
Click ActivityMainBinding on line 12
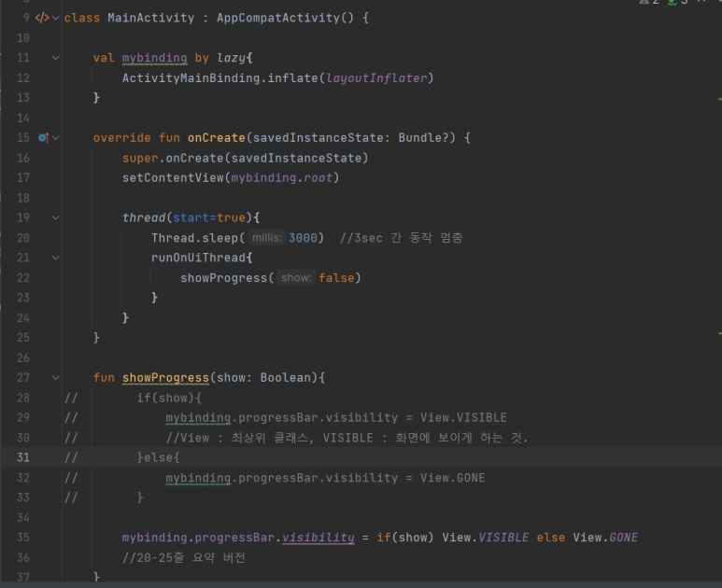click(x=191, y=78)
